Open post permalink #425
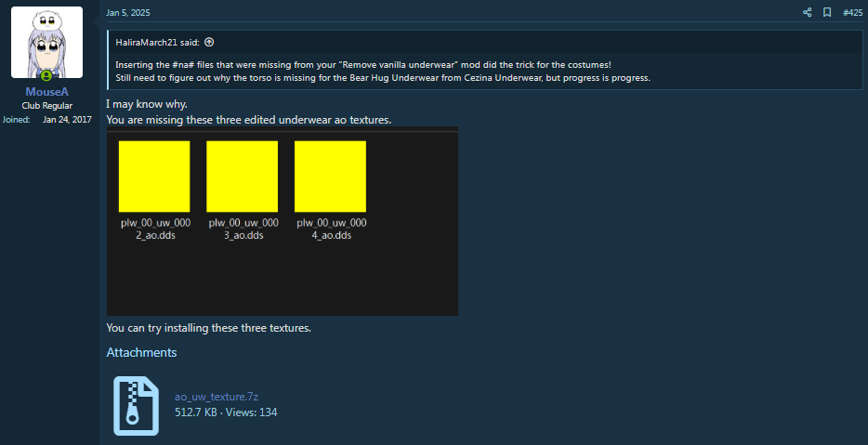The image size is (868, 445). pyautogui.click(x=851, y=13)
